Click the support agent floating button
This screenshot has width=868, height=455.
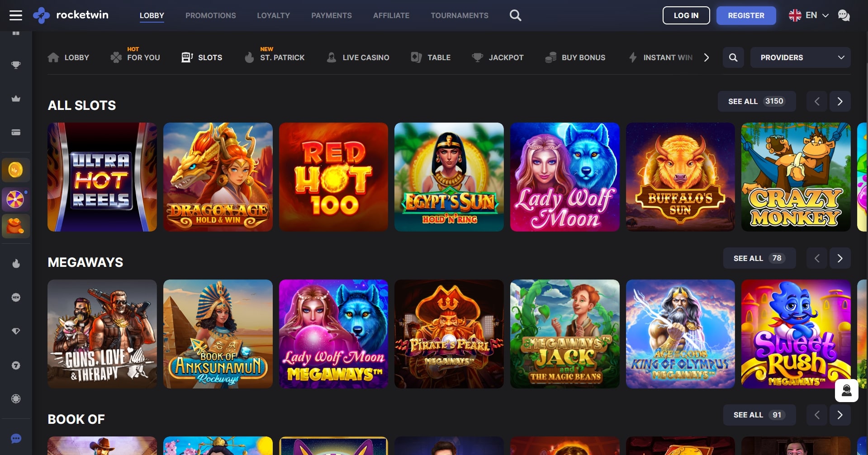846,390
